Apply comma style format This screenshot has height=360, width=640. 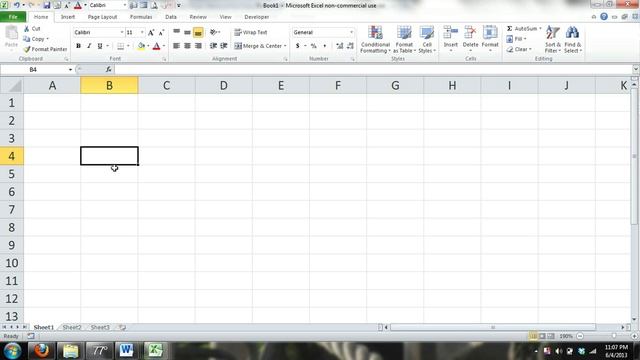click(325, 46)
